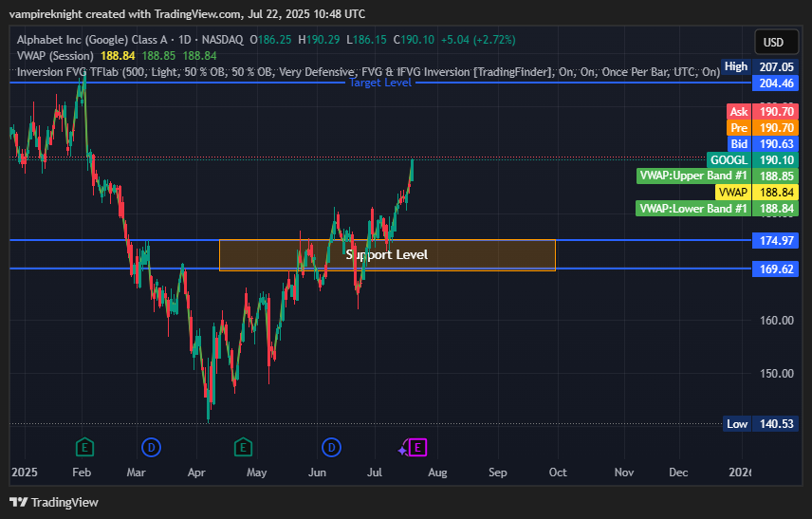
Task: Click the green earnings E icon near Feb
Action: (x=84, y=447)
